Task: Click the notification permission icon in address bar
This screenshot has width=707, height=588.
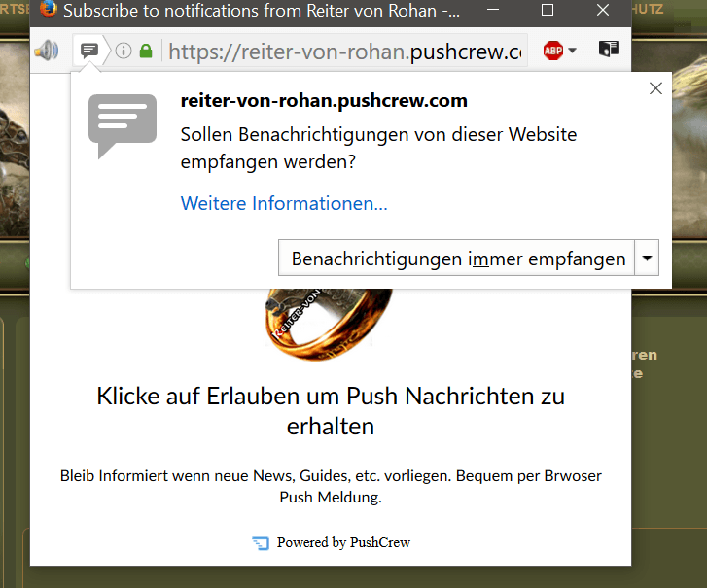Action: pos(89,51)
